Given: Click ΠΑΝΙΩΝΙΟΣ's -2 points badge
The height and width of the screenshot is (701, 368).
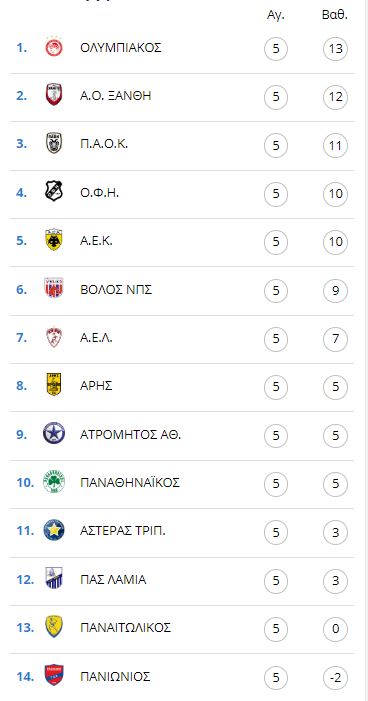Looking at the screenshot, I should click(x=335, y=677).
